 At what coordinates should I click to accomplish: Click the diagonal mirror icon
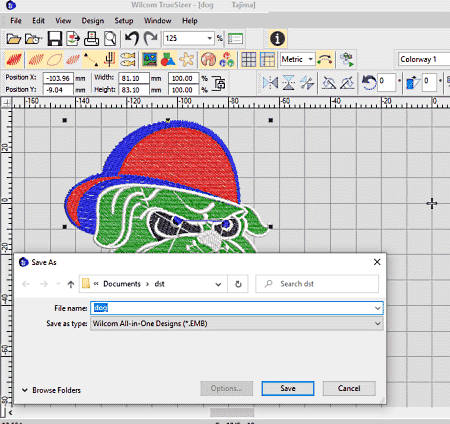[x=307, y=83]
